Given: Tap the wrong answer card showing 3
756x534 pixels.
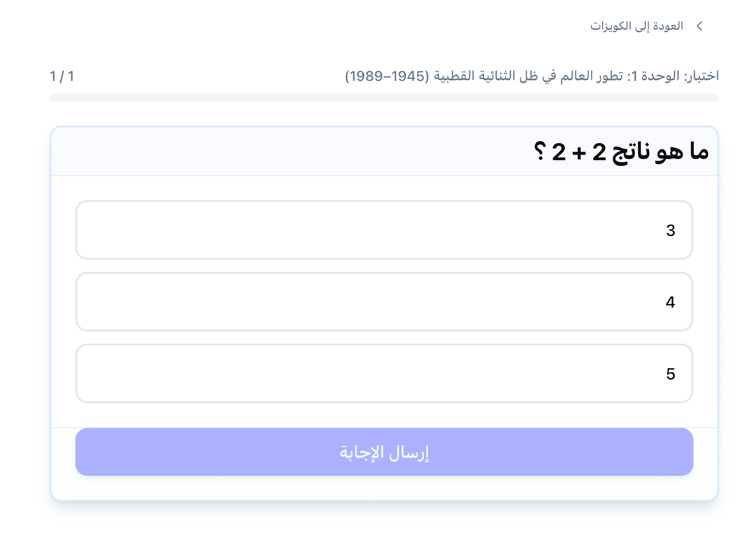Looking at the screenshot, I should [384, 230].
